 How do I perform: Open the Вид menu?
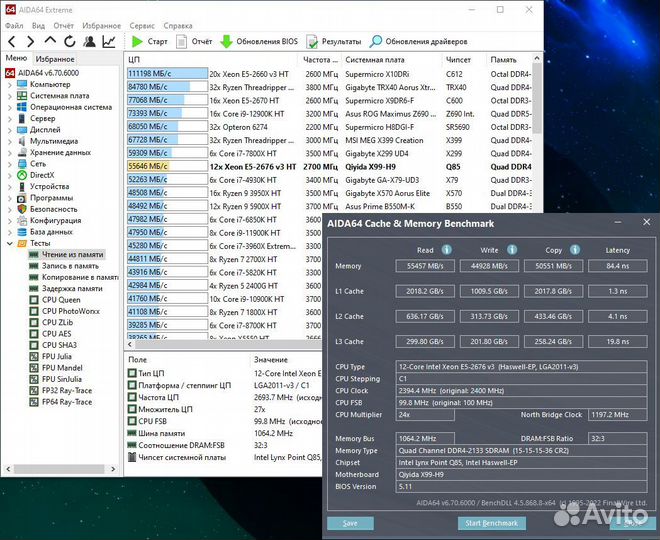38,26
